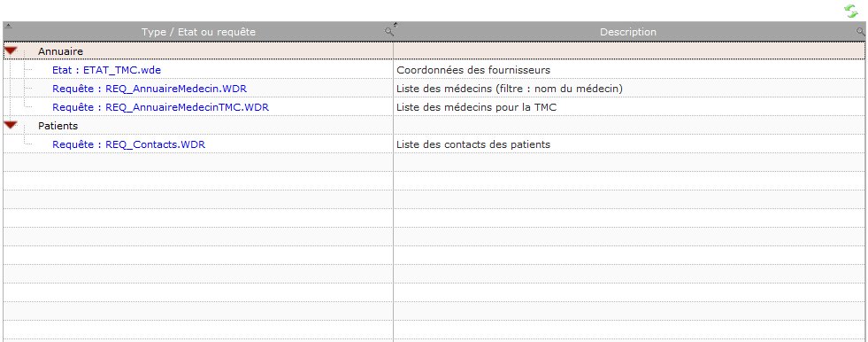Select the Annuaire tree node
Screen dimensions: 868x342
click(x=60, y=51)
